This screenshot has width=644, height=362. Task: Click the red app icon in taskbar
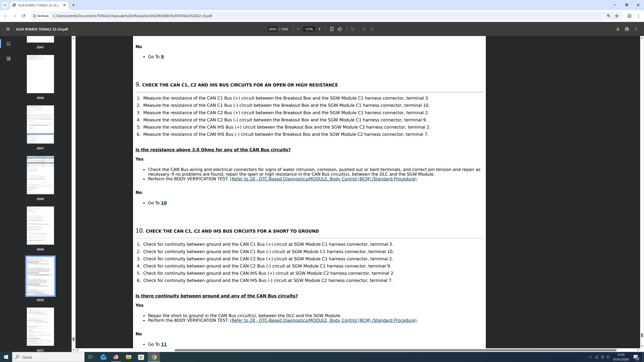[116, 357]
